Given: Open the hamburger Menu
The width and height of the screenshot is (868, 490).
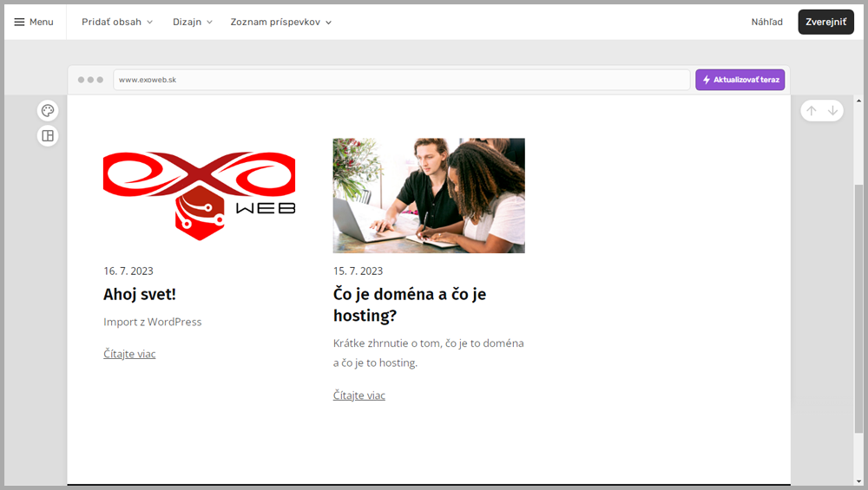Looking at the screenshot, I should [x=33, y=23].
